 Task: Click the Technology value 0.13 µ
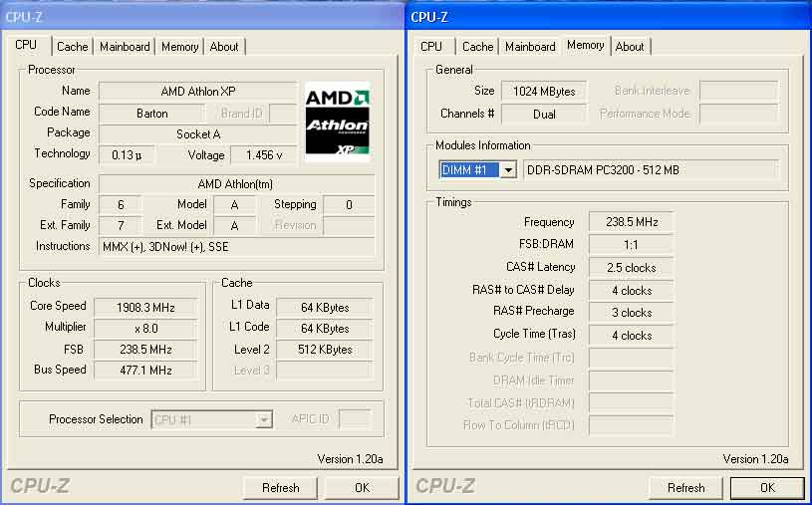(127, 154)
